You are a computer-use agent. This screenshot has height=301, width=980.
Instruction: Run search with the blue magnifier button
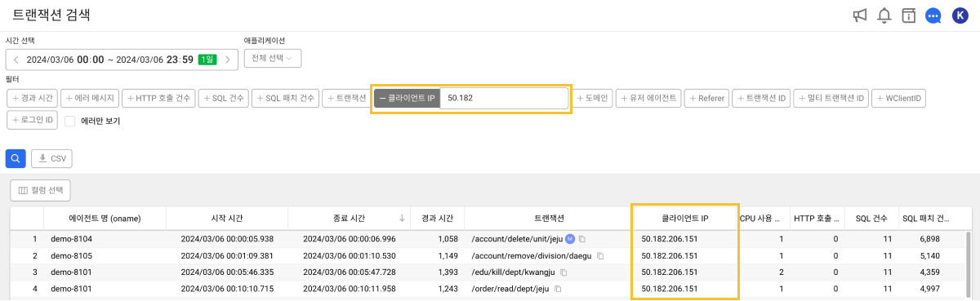coord(16,158)
